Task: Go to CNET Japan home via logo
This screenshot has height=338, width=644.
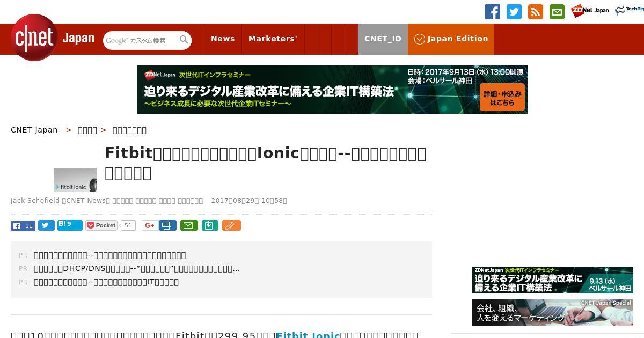Action: point(52,38)
